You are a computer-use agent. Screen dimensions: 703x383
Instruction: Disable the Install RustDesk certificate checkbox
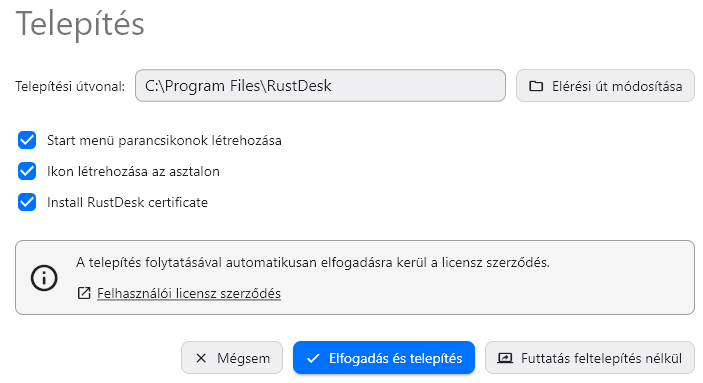point(27,202)
